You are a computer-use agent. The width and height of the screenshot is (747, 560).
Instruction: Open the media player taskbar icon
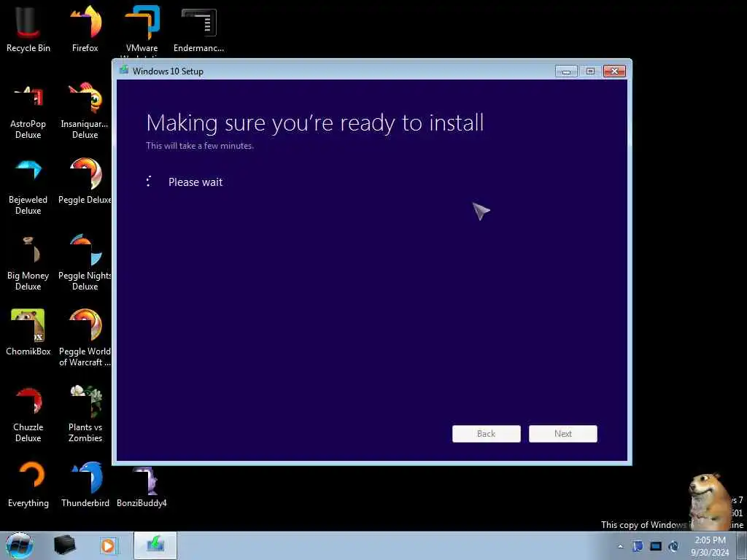pyautogui.click(x=108, y=545)
